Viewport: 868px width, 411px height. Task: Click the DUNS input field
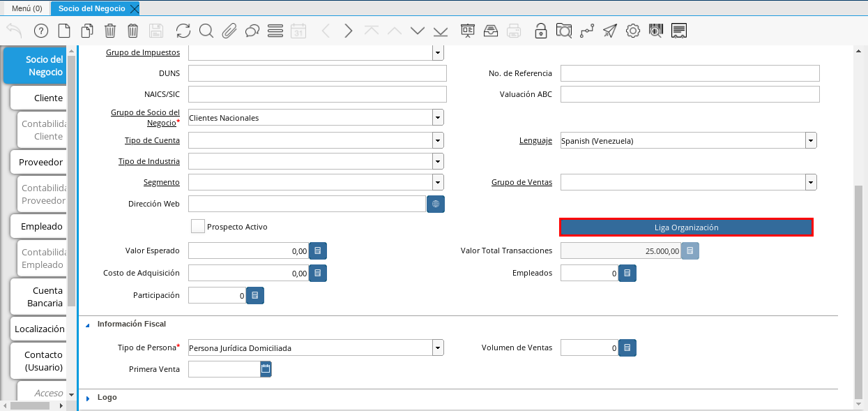tap(317, 73)
